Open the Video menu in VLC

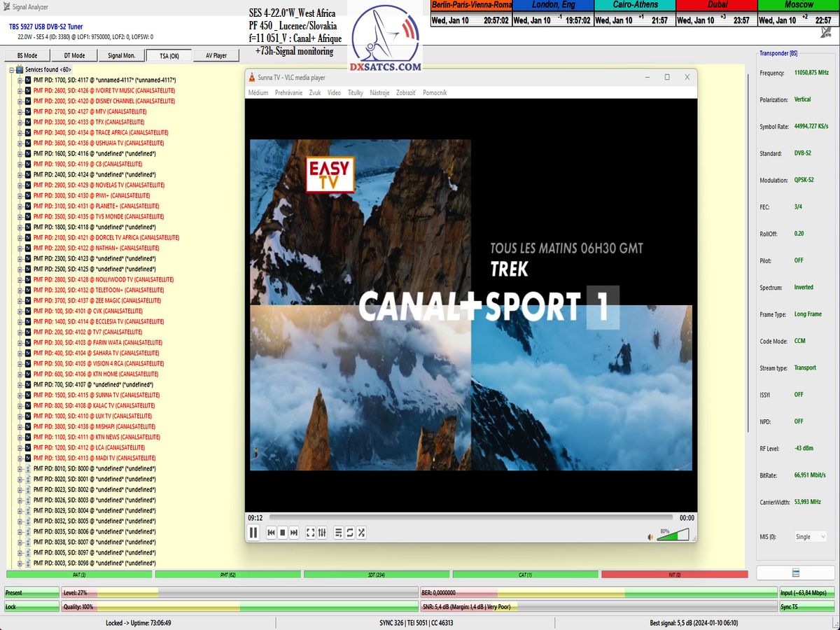coord(334,92)
